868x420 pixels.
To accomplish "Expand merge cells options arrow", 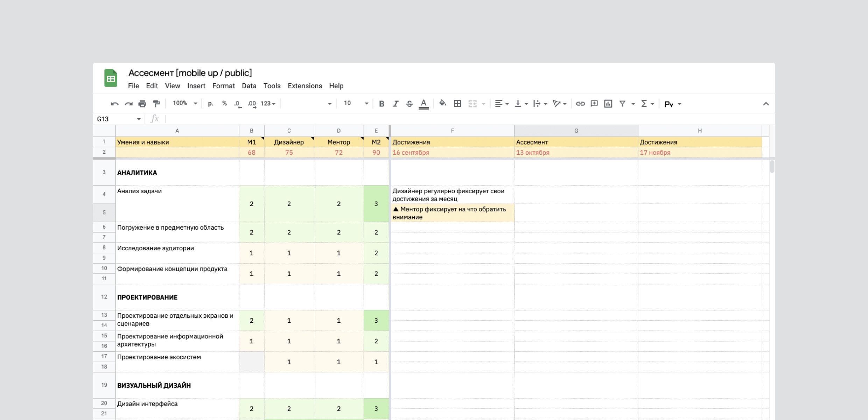I will coord(483,104).
